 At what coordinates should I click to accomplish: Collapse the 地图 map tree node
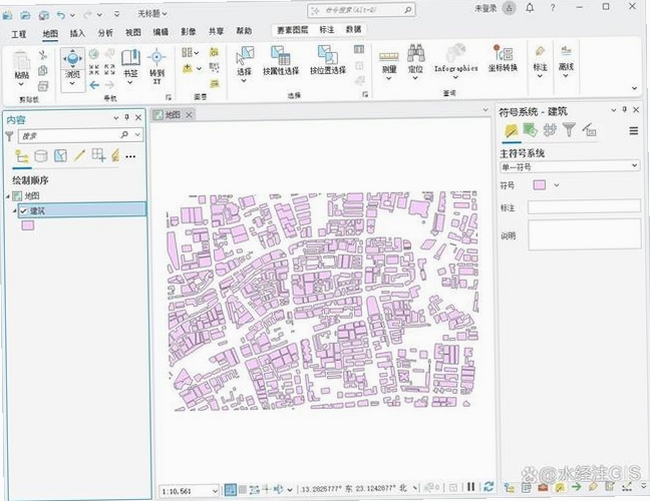[8, 196]
